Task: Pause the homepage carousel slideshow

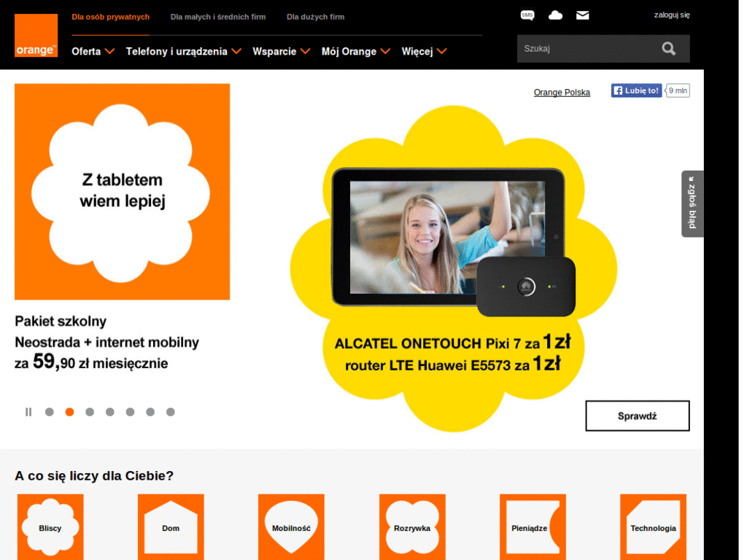Action: tap(28, 411)
